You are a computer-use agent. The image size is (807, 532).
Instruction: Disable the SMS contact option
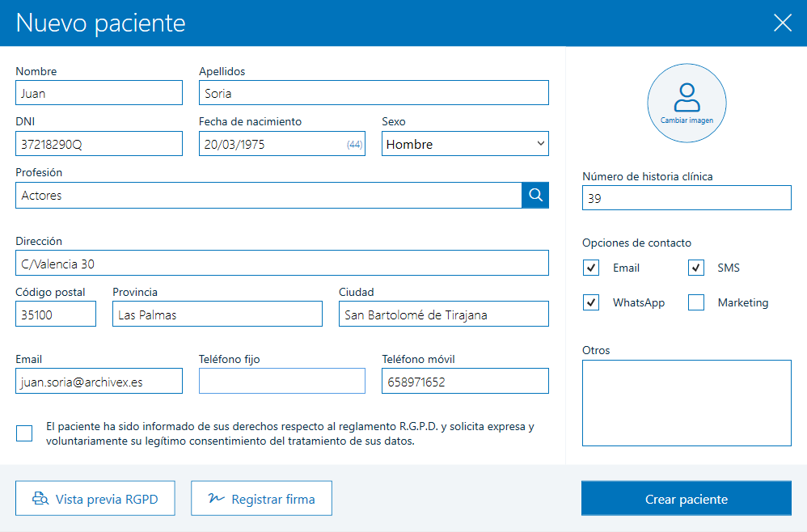click(x=695, y=267)
